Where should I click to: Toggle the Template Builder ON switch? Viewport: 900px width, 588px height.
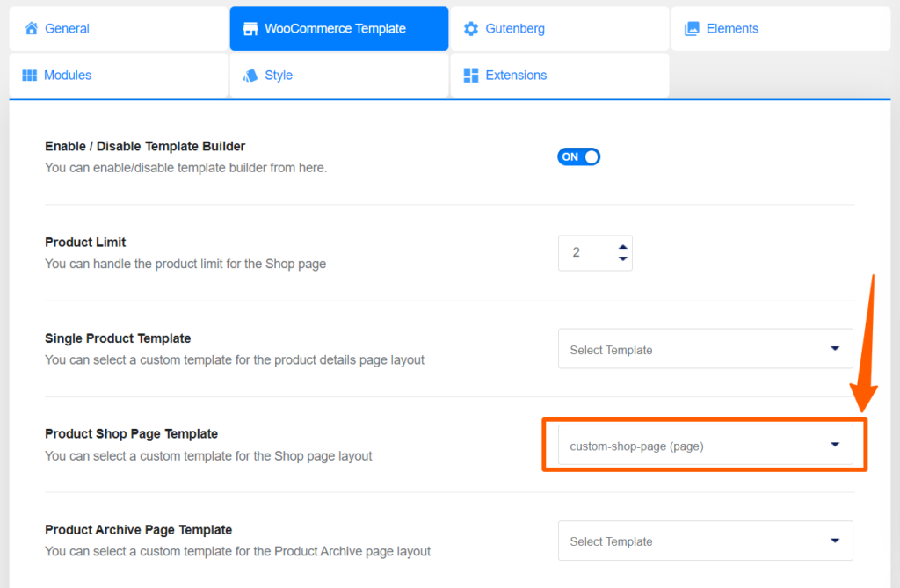pyautogui.click(x=578, y=156)
